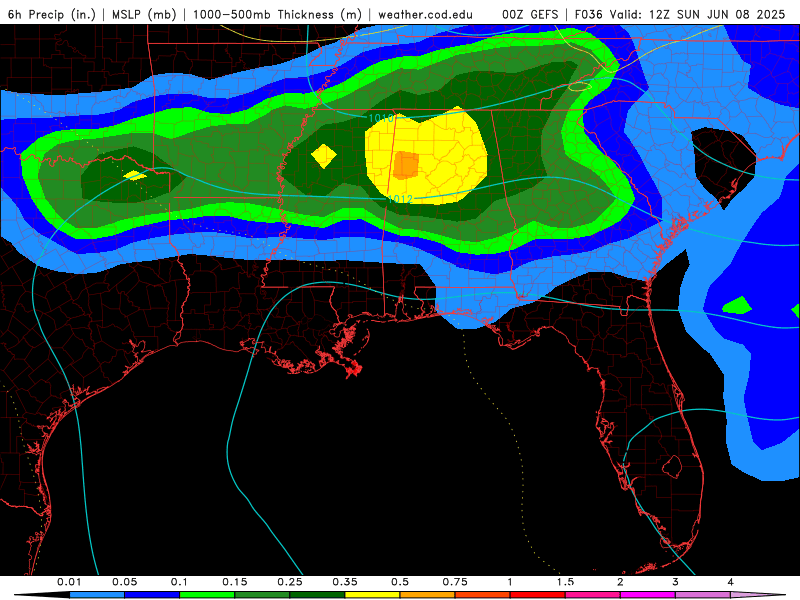Click the black dry pocket over the Carolinas

723,166
